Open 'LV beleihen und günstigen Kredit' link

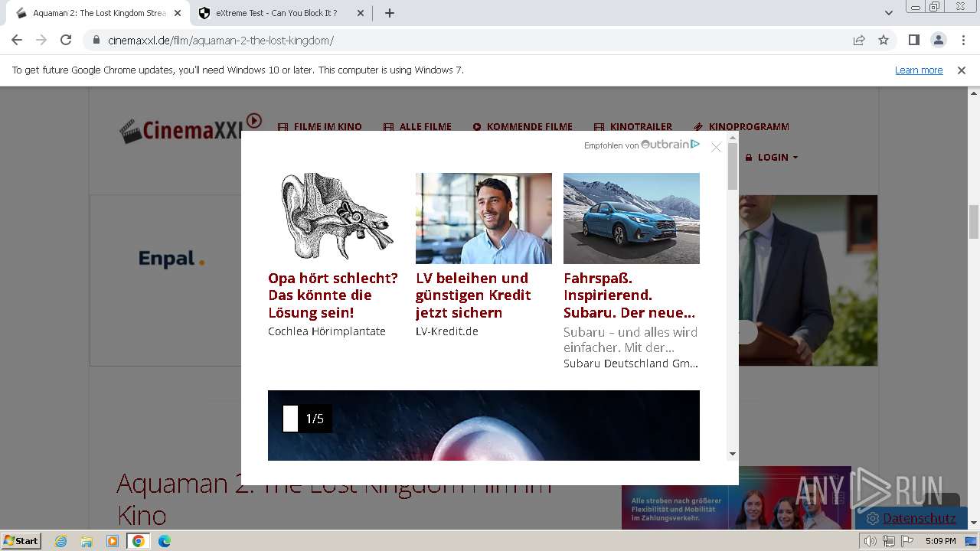473,295
